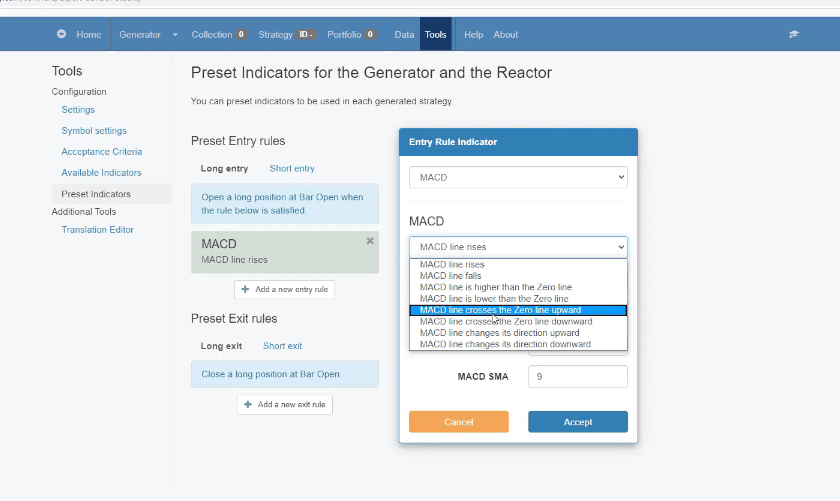Viewport: 840px width, 501px height.
Task: Click the graduation cap icon in navbar
Action: click(794, 34)
